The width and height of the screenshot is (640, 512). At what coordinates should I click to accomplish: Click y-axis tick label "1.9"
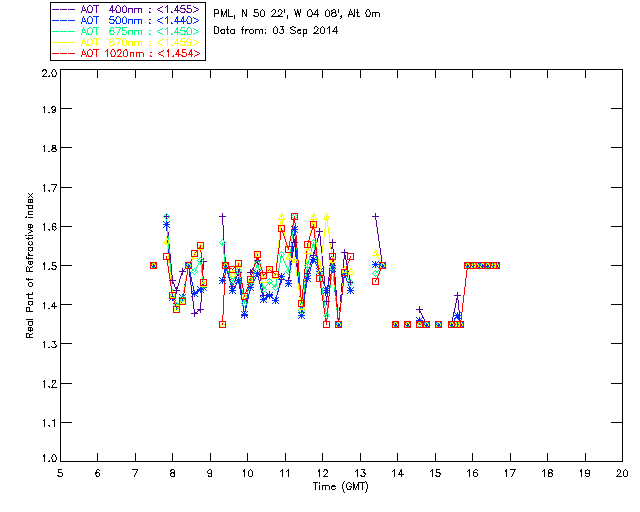49,109
